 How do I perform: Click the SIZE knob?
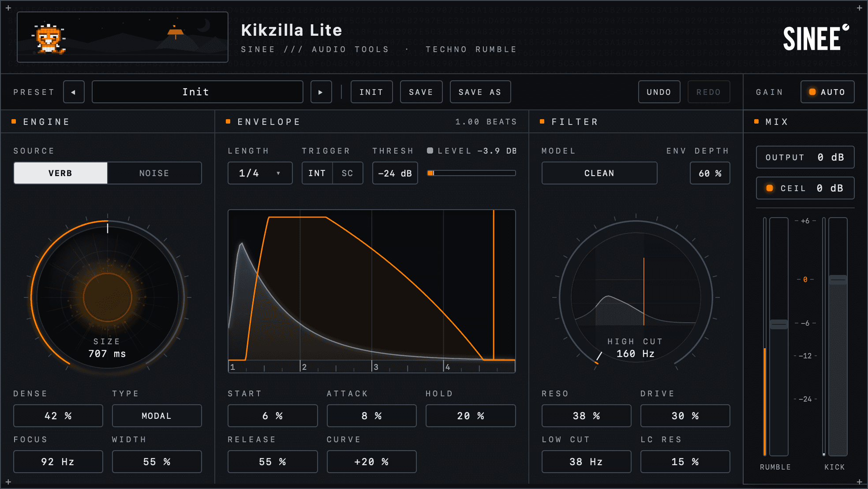(108, 297)
